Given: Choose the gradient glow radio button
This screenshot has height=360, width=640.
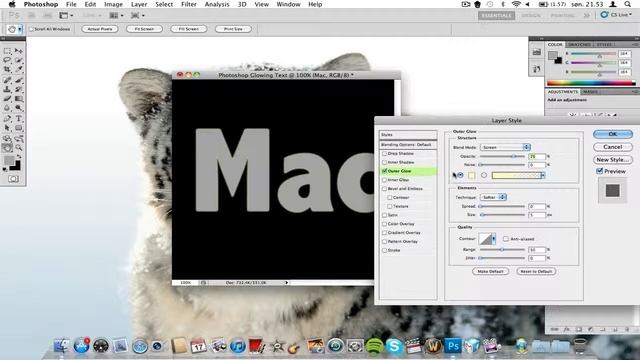Looking at the screenshot, I should (x=484, y=175).
